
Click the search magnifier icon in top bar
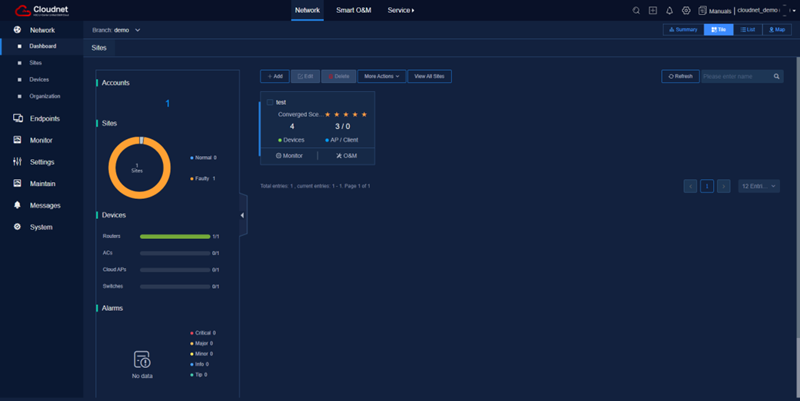(636, 10)
